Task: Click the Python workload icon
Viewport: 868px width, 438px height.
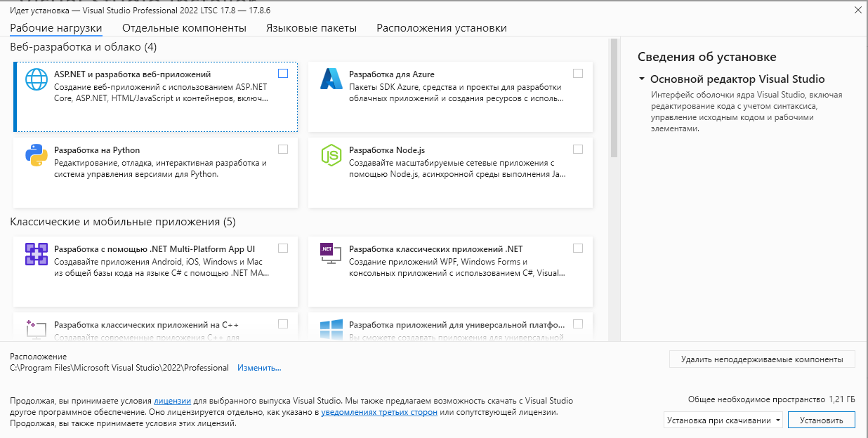Action: (36, 154)
